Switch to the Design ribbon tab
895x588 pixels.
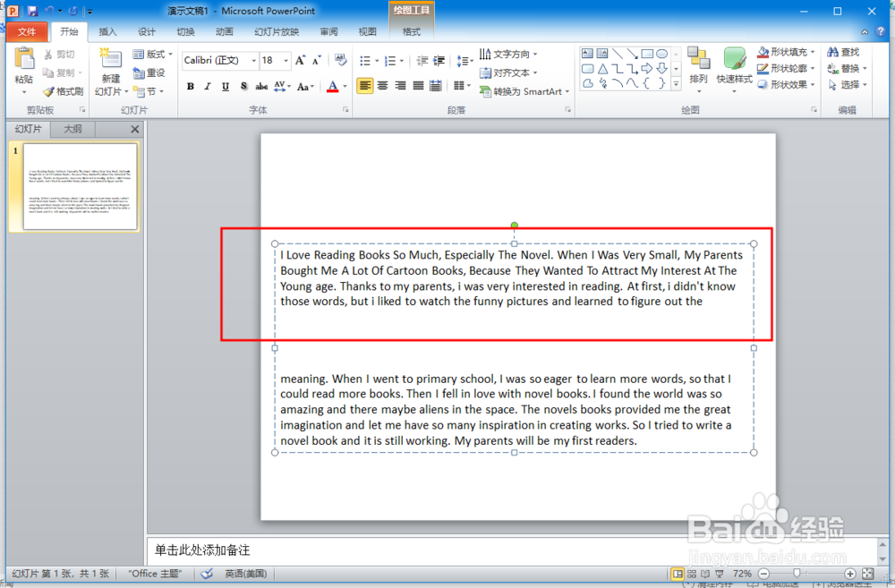pos(147,32)
